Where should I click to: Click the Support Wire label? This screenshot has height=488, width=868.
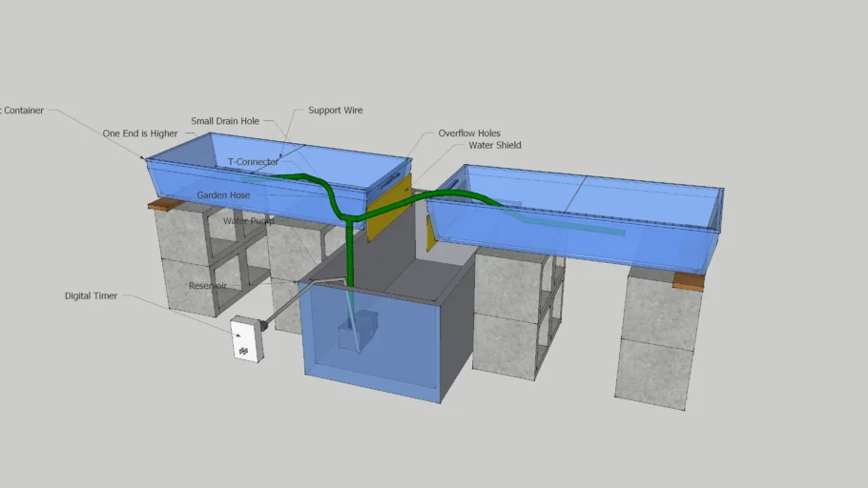(335, 111)
